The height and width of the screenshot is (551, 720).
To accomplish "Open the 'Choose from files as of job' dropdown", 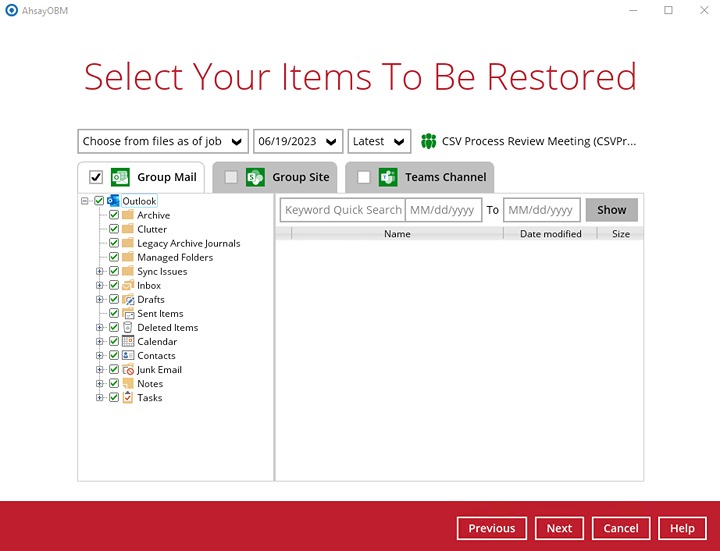I will (x=163, y=142).
